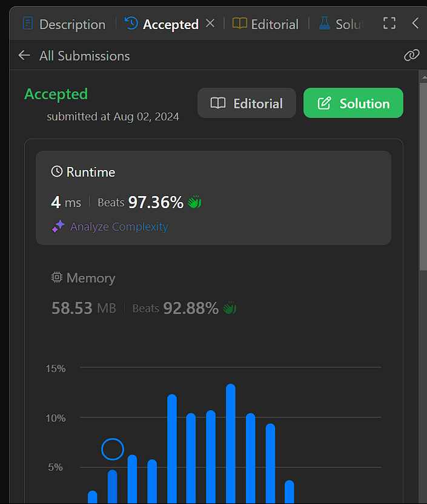Enter fullscreen with the expand icon

389,24
